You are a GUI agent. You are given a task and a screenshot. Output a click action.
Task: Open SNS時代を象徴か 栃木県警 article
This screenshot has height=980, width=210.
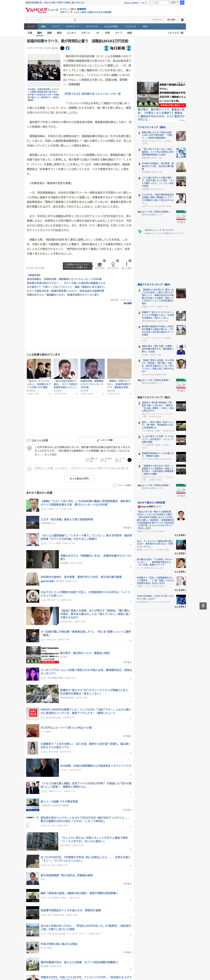[x=81, y=577]
